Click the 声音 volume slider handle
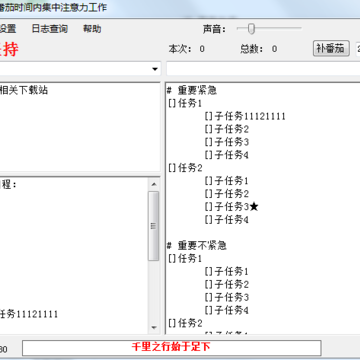Screen dimensions: 360x360 click(251, 29)
